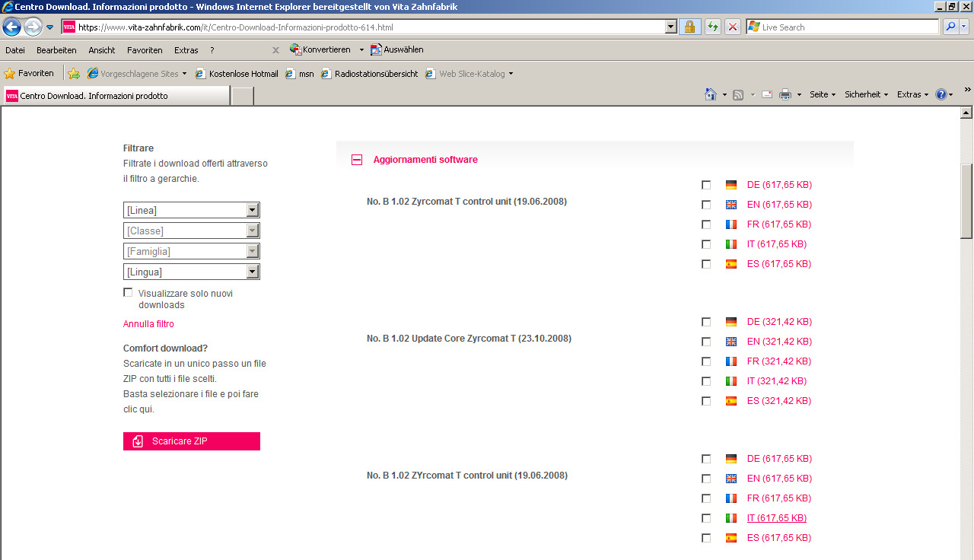Click the Scaricare ZIP button
The width and height of the screenshot is (974, 560).
(192, 441)
